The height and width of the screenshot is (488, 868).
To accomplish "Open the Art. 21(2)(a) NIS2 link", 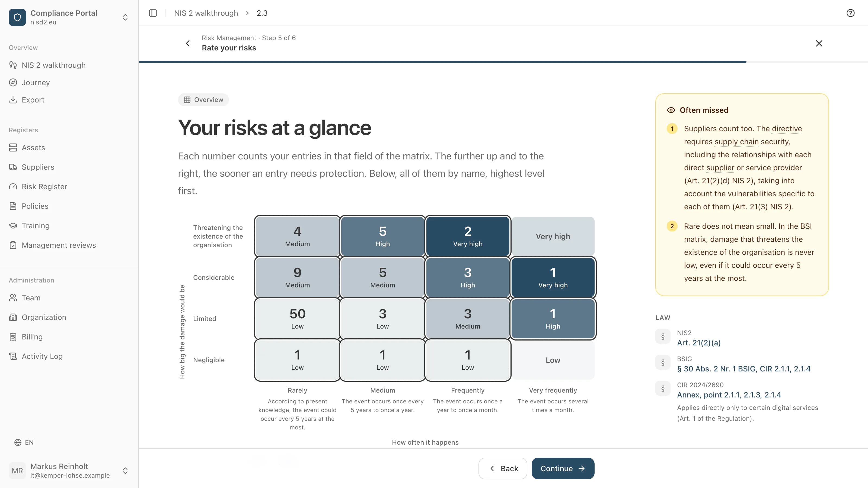I will tap(699, 343).
